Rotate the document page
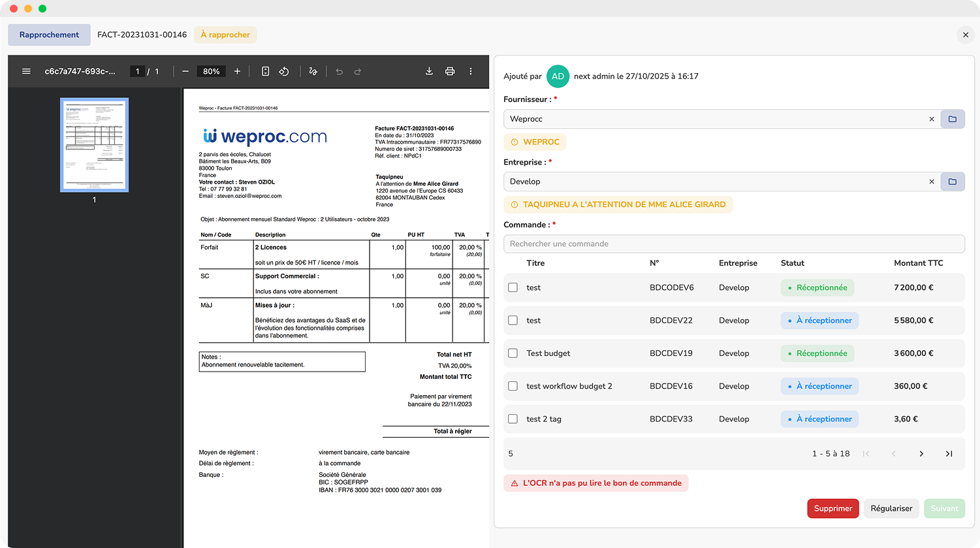 click(284, 71)
